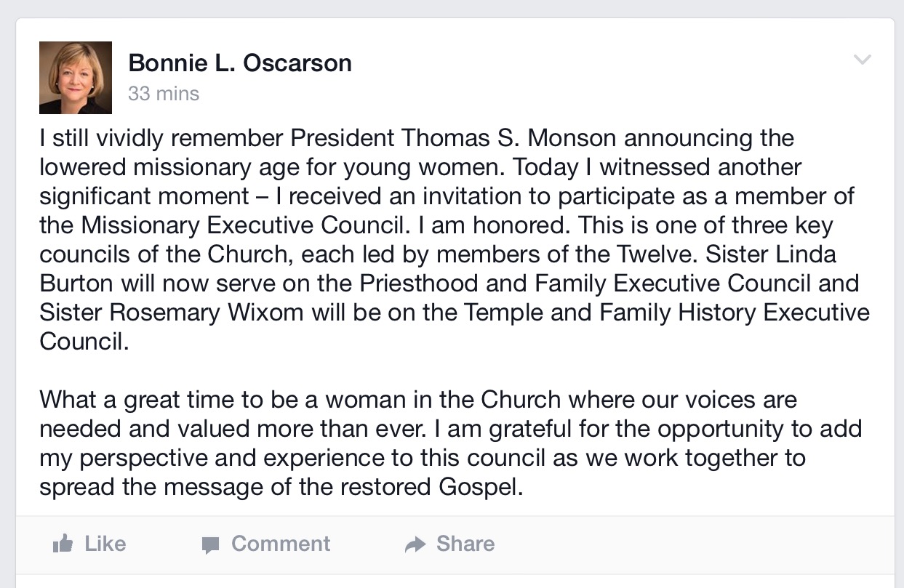Tap the speech bubble Comment icon
Viewport: 904px width, 588px height.
coord(211,545)
